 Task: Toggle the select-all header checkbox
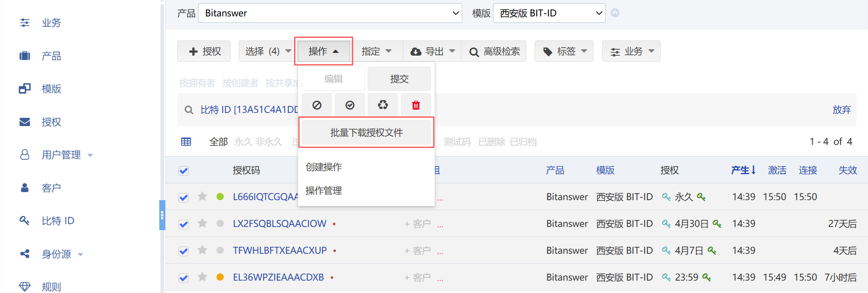coord(184,171)
